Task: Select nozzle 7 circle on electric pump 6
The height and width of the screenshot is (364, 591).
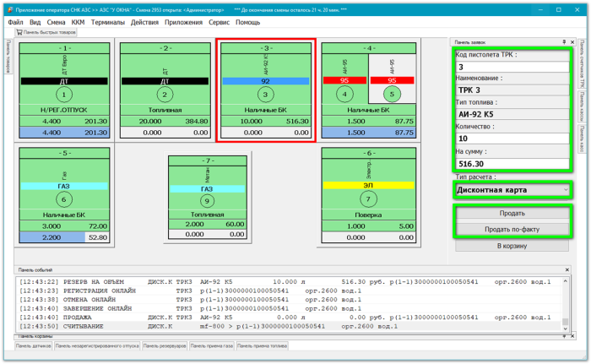Action: [368, 199]
